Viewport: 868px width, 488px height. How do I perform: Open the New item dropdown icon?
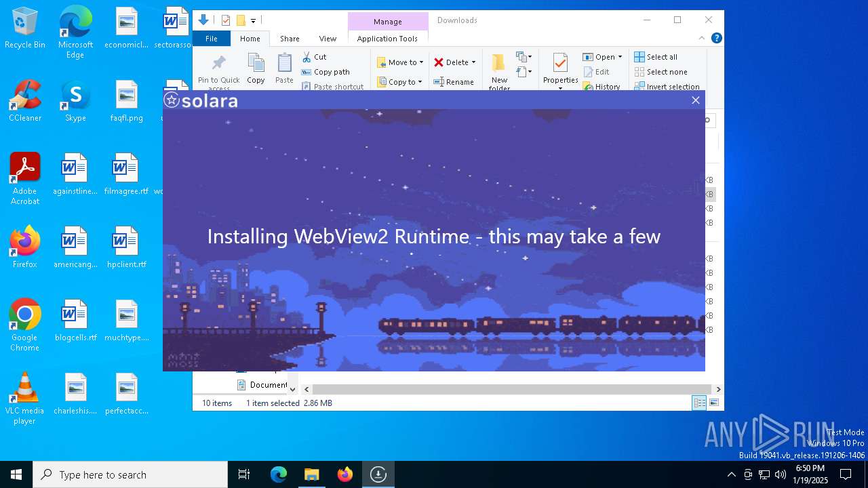click(524, 57)
